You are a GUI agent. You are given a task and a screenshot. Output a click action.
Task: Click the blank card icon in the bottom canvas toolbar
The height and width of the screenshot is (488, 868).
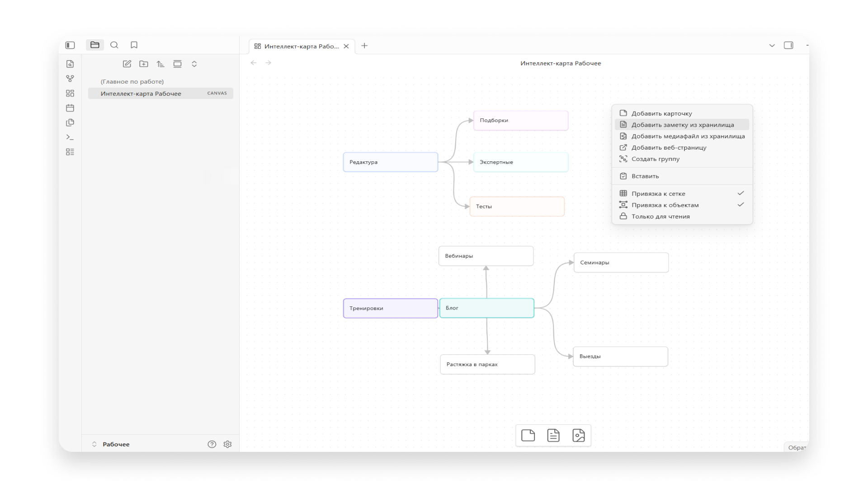pos(528,436)
